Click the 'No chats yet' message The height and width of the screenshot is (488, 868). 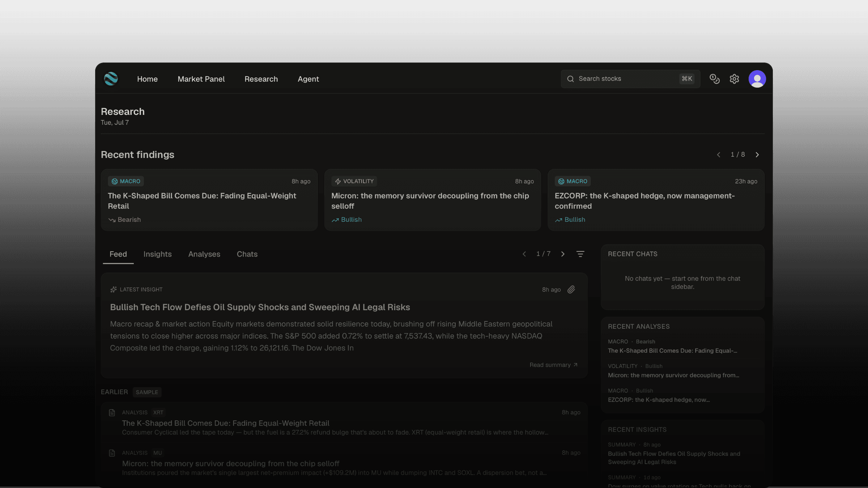coord(682,283)
